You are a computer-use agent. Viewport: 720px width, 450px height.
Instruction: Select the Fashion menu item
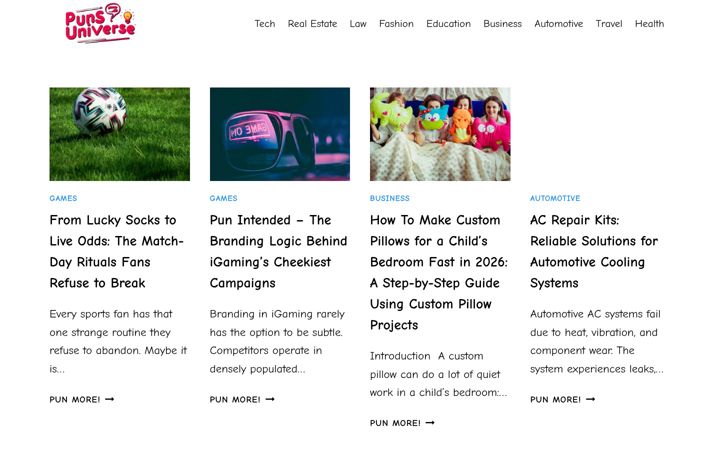point(396,23)
